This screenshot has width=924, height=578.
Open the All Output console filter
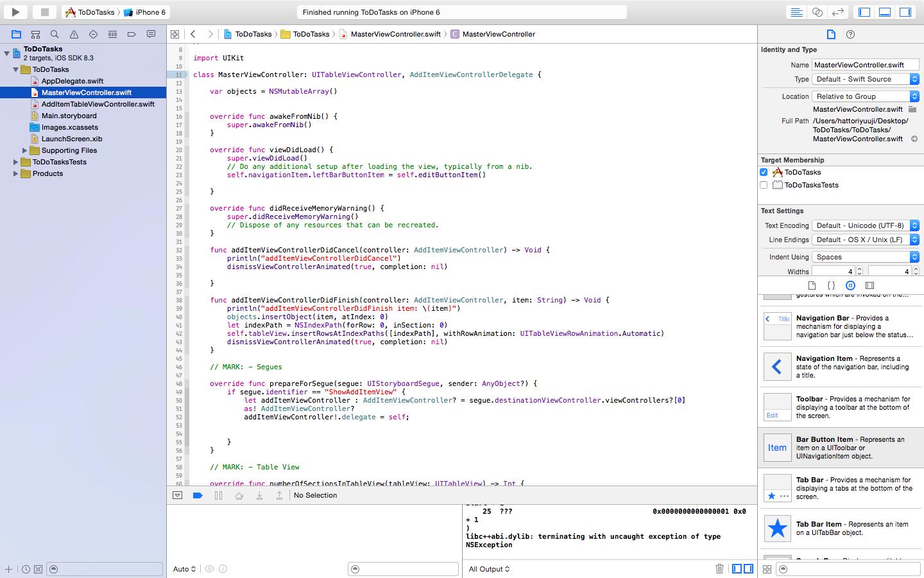coord(489,569)
